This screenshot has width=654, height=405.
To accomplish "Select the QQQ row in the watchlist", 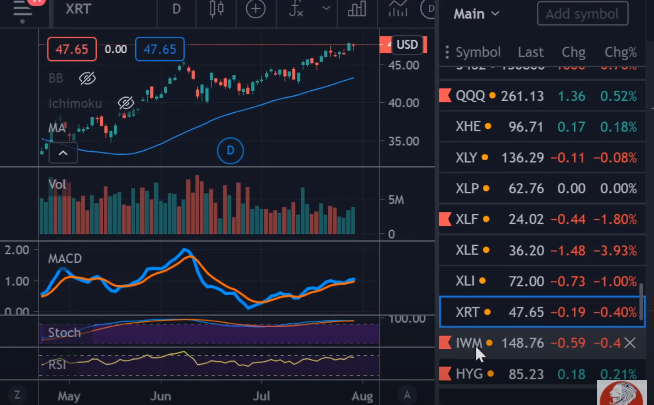I will pos(542,96).
